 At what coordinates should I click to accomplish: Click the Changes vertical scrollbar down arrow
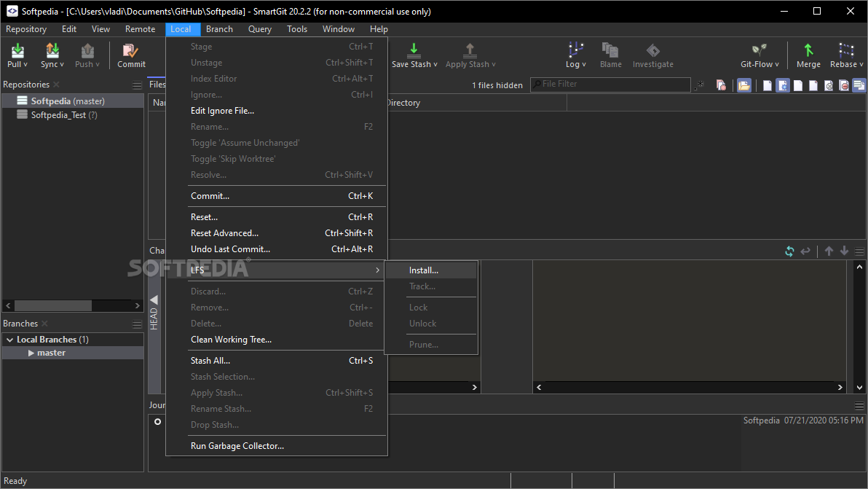pyautogui.click(x=859, y=388)
